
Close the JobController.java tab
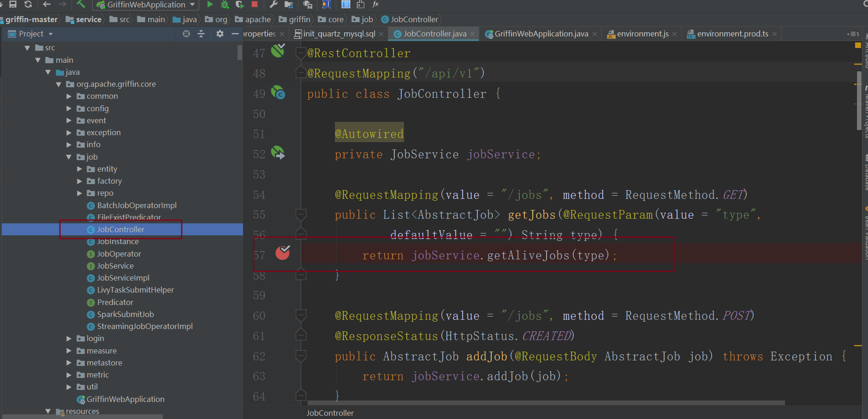coord(473,34)
